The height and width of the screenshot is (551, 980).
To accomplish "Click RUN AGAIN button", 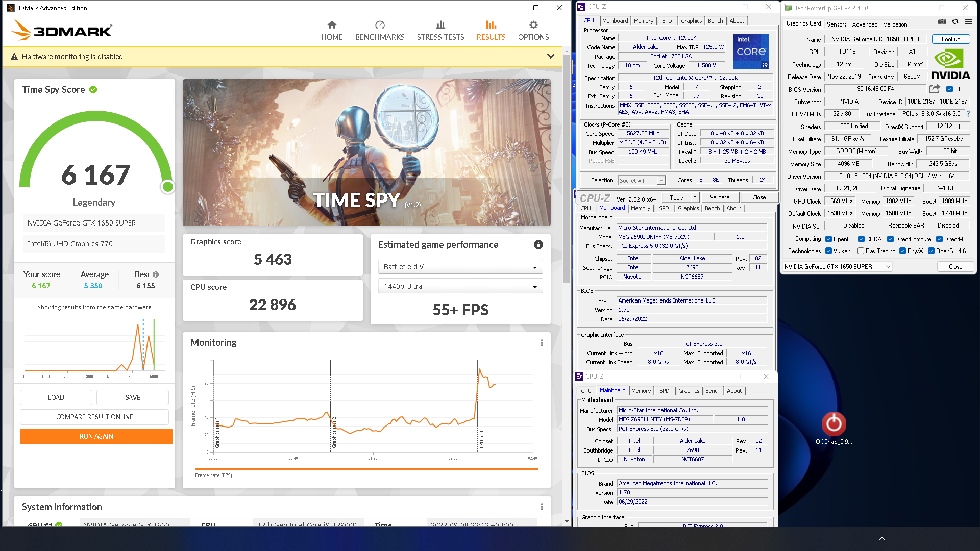I will coord(96,436).
